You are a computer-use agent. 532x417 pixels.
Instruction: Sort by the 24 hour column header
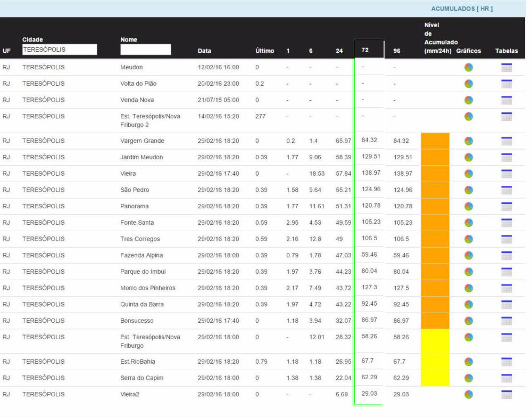click(339, 52)
